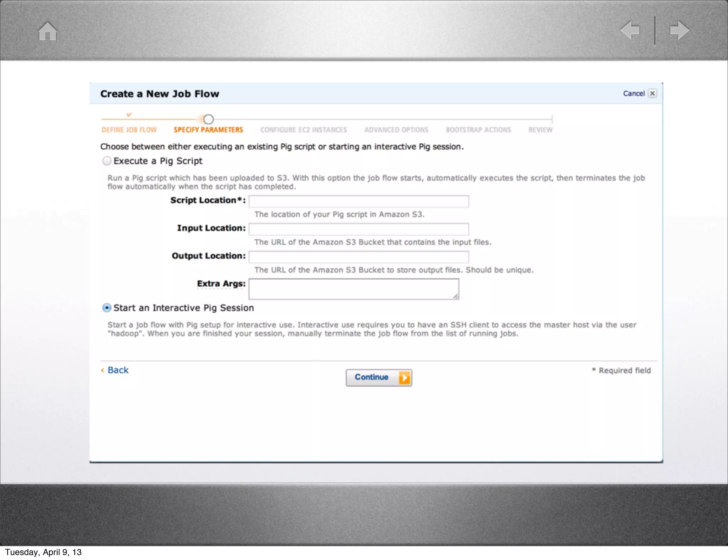Screen dimensions: 728x560
Task: Click the orange arrow on Continue button
Action: (x=405, y=377)
